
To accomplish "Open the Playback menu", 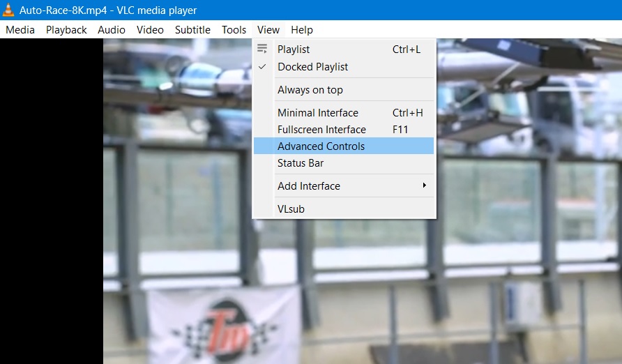I will pyautogui.click(x=66, y=30).
